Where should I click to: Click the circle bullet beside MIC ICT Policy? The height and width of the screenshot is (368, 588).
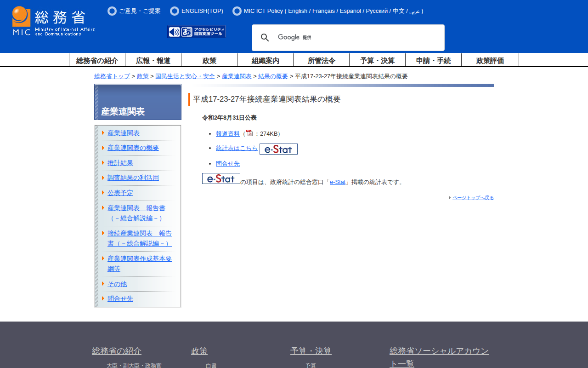click(x=237, y=11)
